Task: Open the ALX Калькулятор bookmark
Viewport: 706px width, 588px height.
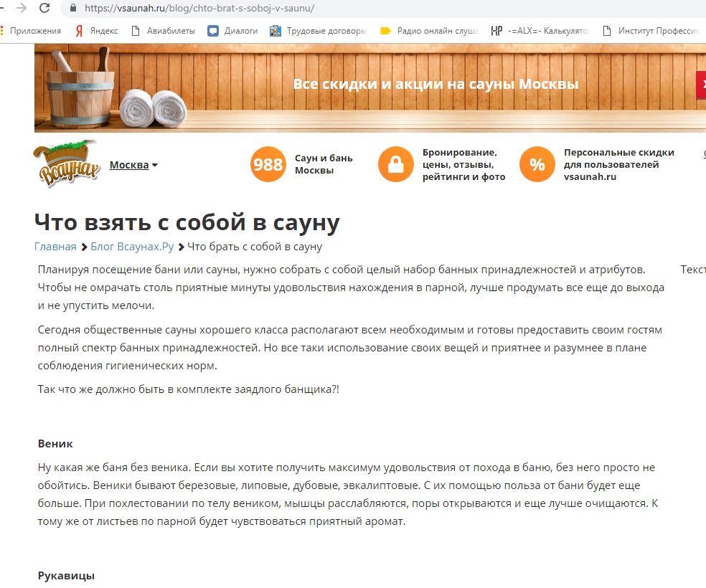Action: coord(540,31)
